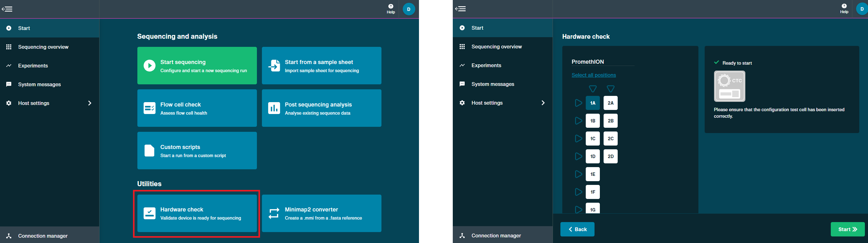Open Start in right window sidebar
The height and width of the screenshot is (243, 868).
click(503, 27)
